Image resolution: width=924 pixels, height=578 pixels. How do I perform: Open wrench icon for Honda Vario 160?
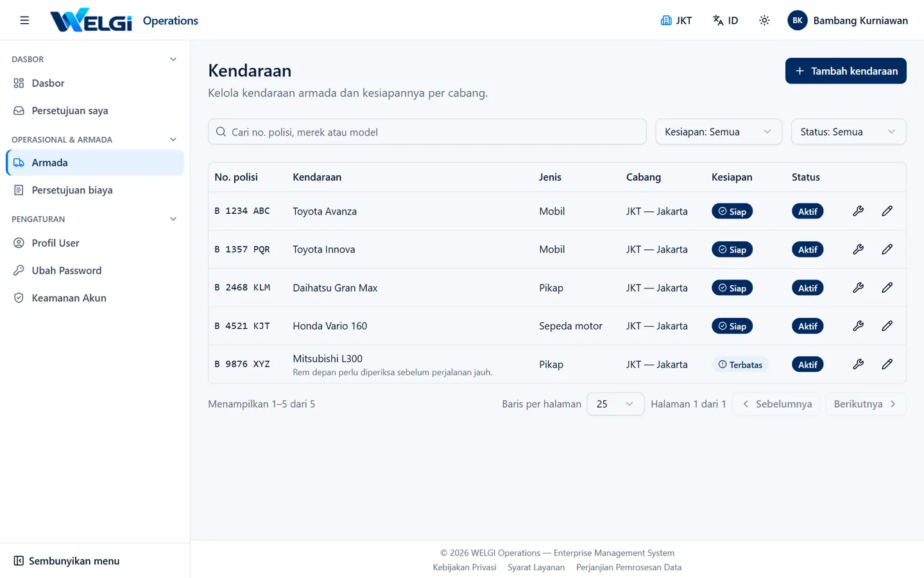pyautogui.click(x=858, y=326)
